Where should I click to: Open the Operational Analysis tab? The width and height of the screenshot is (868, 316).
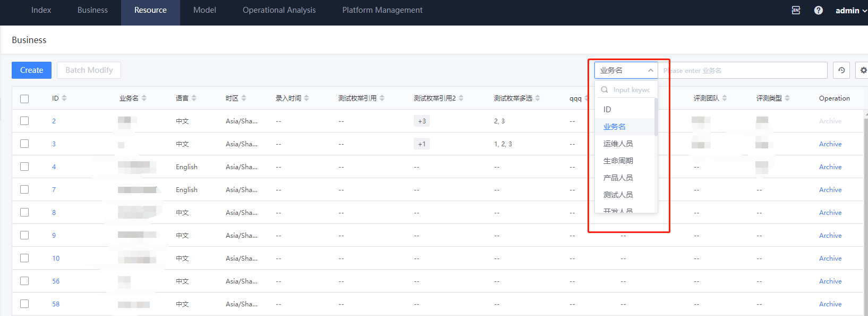(279, 10)
